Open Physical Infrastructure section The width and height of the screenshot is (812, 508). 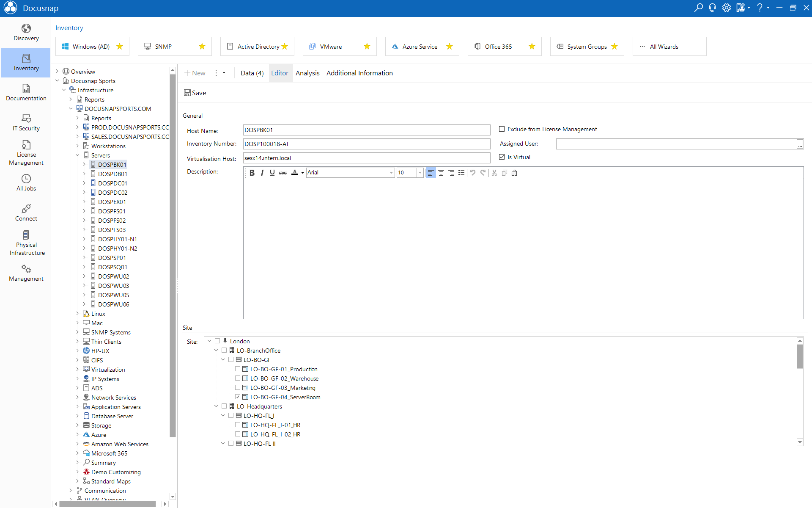click(x=26, y=243)
